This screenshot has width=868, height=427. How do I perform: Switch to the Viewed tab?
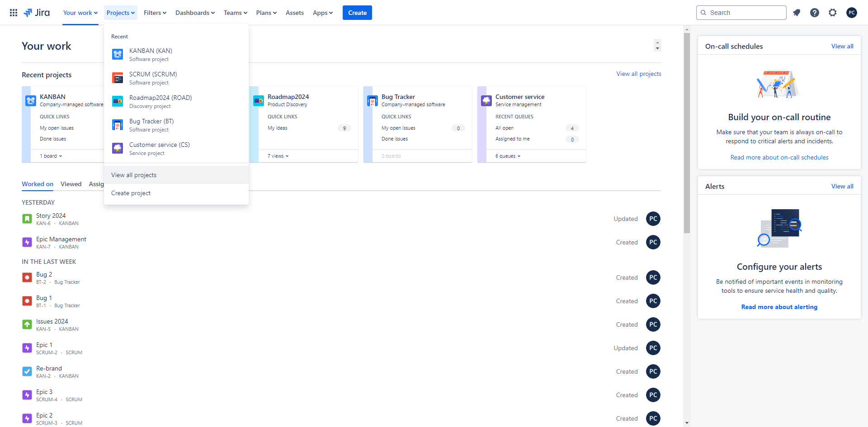[x=71, y=184]
